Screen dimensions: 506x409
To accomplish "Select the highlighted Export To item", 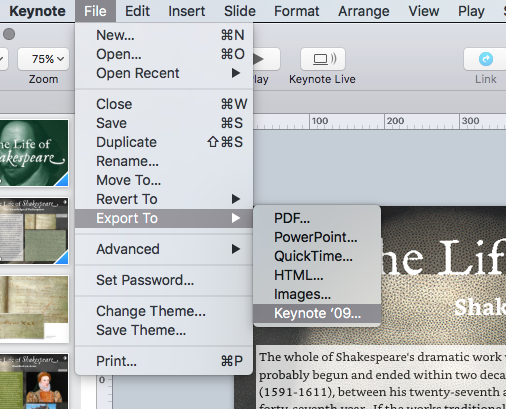I will (x=164, y=218).
